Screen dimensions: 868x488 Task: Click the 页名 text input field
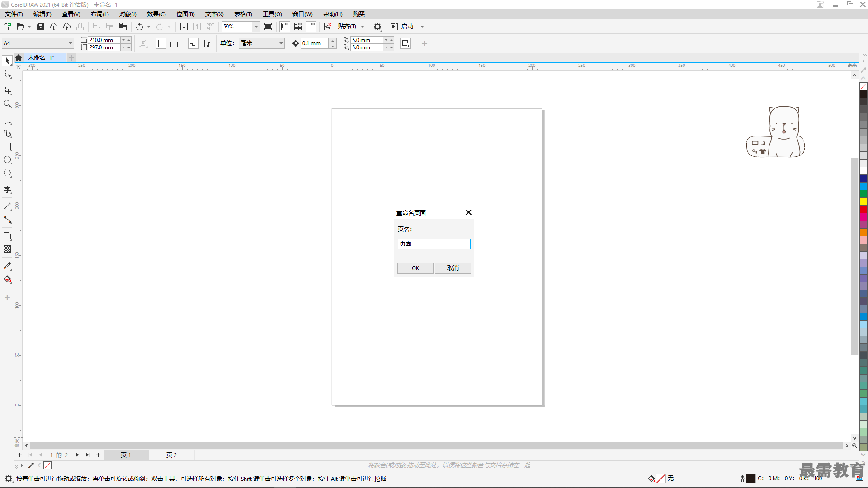(434, 244)
